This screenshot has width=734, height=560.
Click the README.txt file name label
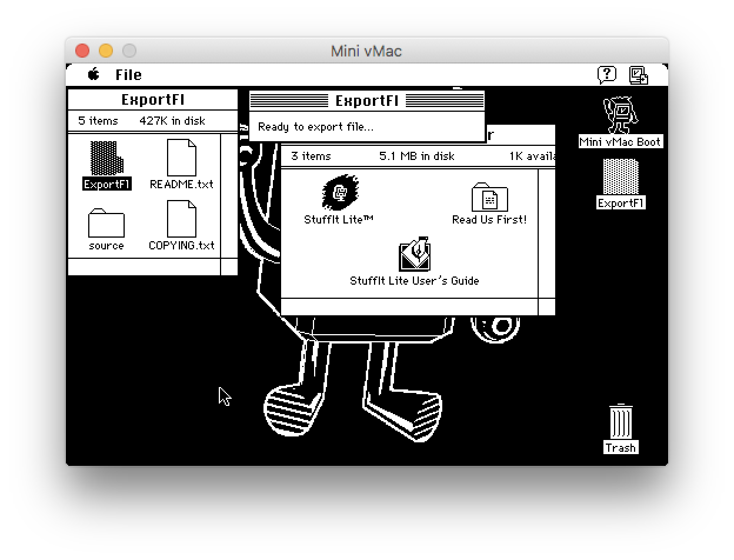[182, 184]
